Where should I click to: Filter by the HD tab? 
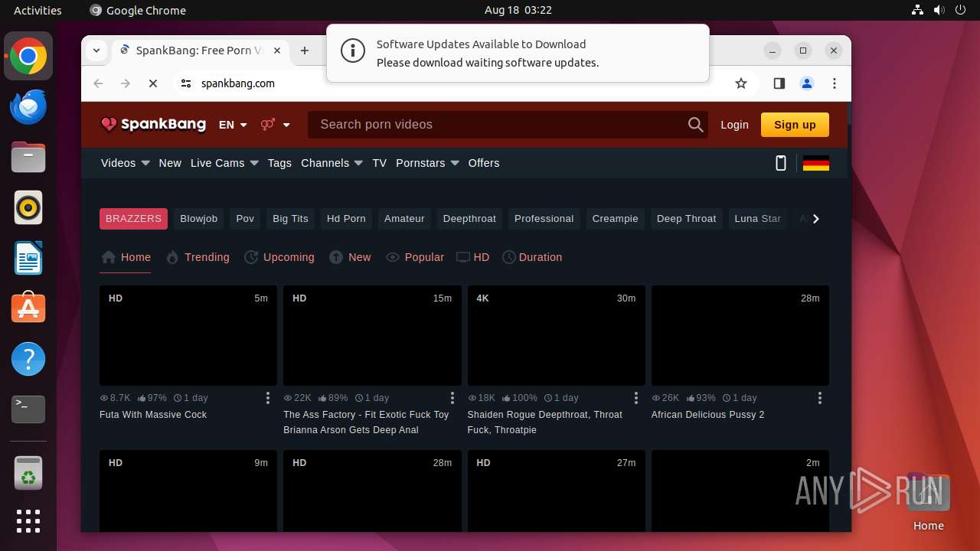[473, 257]
